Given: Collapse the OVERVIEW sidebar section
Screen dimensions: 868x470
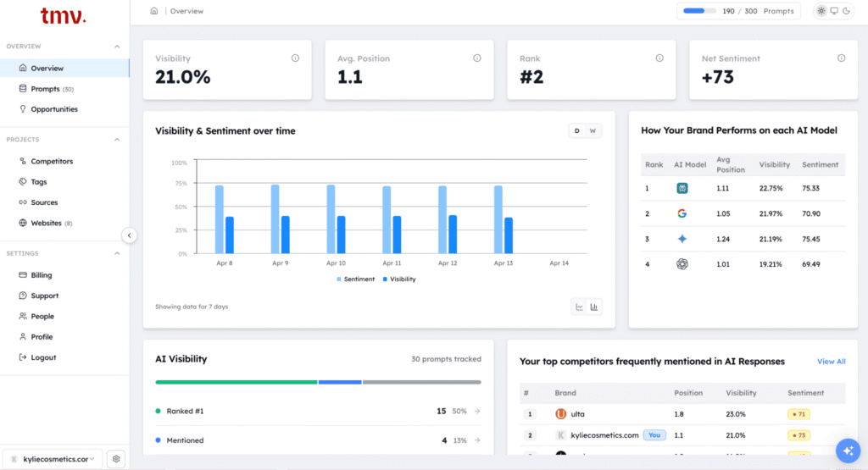Looking at the screenshot, I should pos(117,47).
